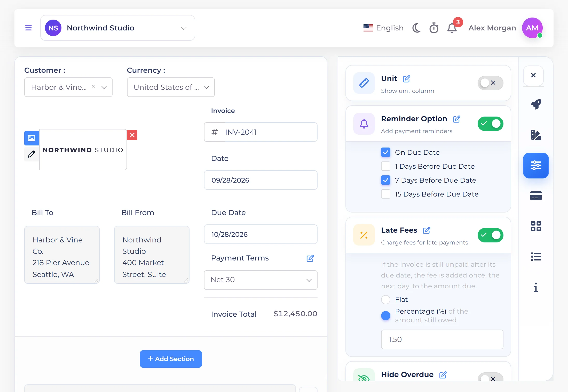Click the late fee 1.50 input
The width and height of the screenshot is (568, 392).
click(x=442, y=339)
